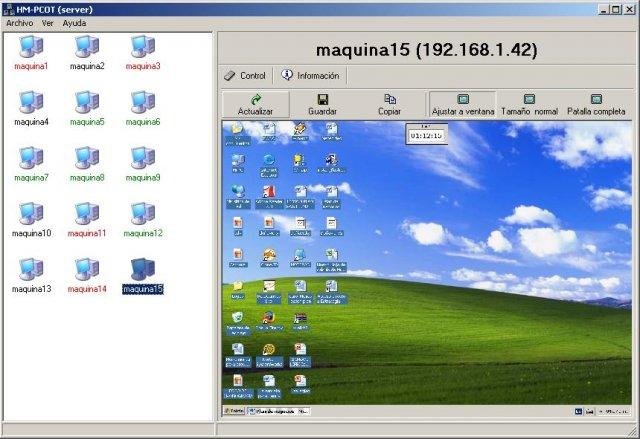Click the HM-PCOT window title bar icon

8,9
